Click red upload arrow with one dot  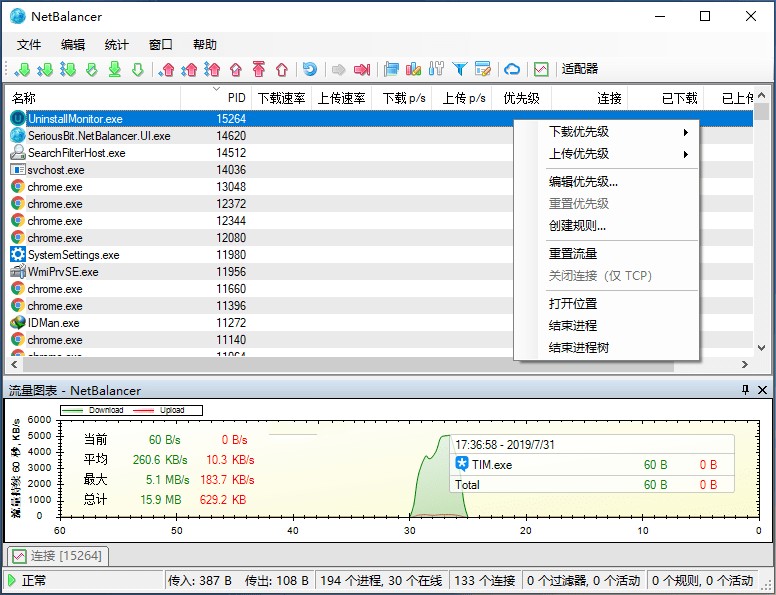(x=167, y=69)
